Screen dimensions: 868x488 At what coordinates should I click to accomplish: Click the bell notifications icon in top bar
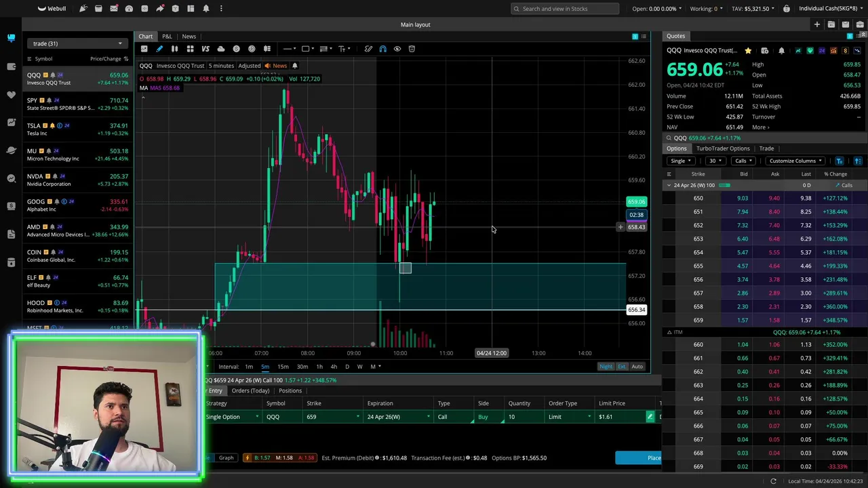205,9
